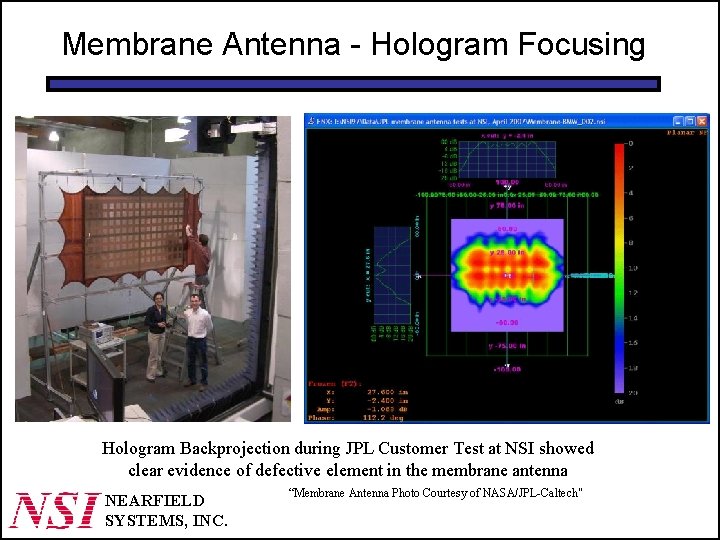Click the horizontal x-cut graph above the plot
Screen dimensions: 720x540
tap(507, 159)
